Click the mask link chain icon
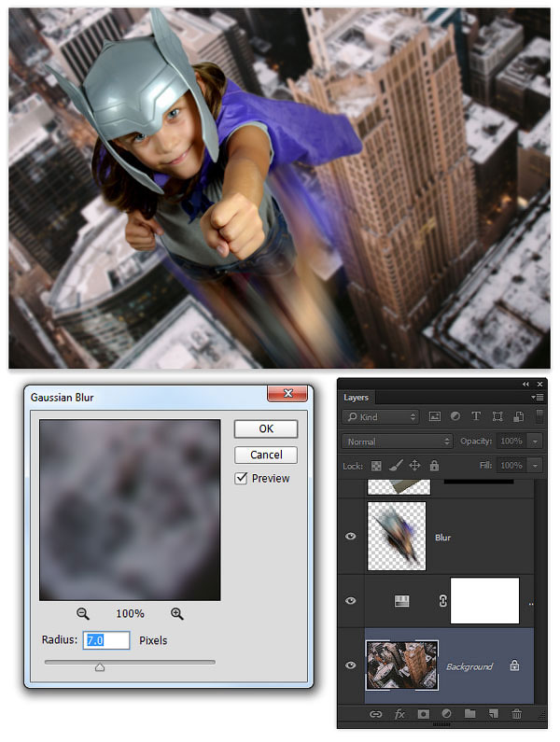Image resolution: width=560 pixels, height=742 pixels. [442, 601]
